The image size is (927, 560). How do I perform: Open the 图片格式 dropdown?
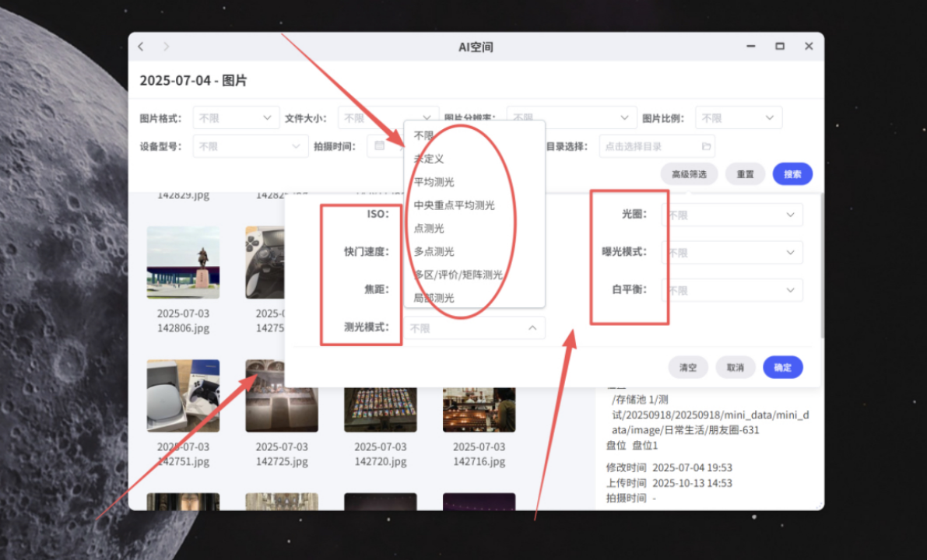point(236,117)
